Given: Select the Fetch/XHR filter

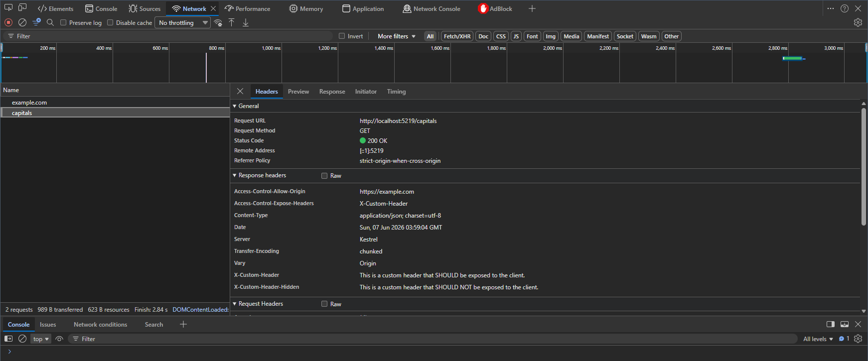Looking at the screenshot, I should point(457,36).
